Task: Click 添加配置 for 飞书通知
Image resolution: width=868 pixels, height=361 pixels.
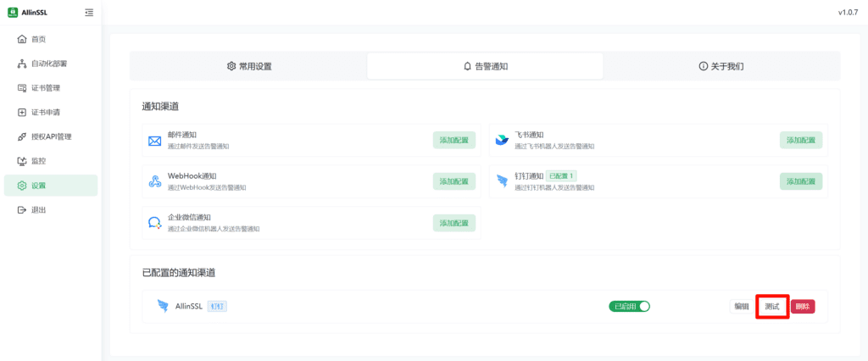Action: 800,141
